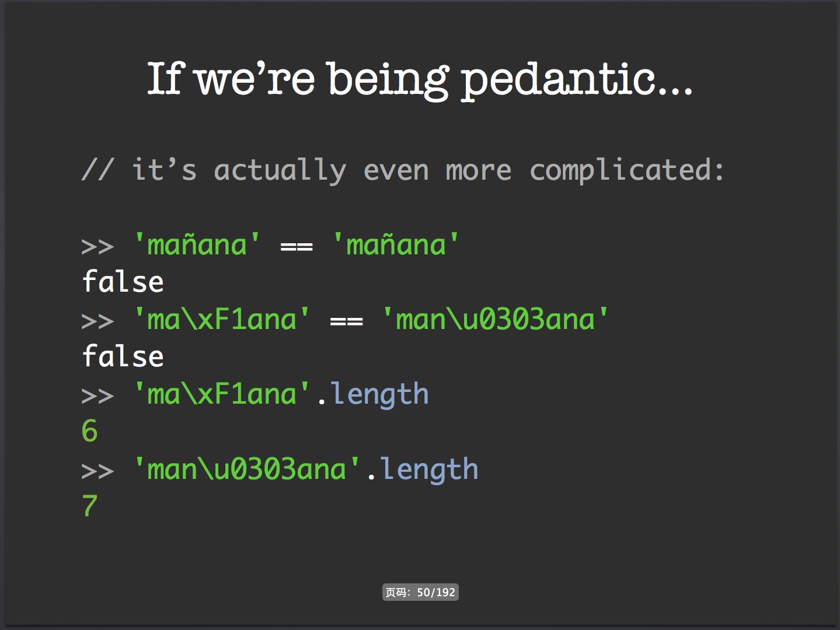
Task: Click the page number indicator 50/192
Action: (420, 592)
